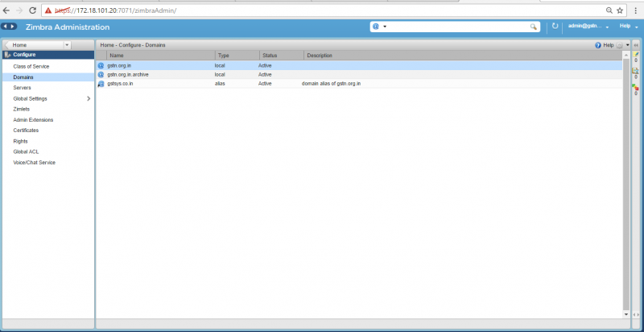
Task: Click the gstn.org.in.archive domain icon
Action: pyautogui.click(x=101, y=75)
